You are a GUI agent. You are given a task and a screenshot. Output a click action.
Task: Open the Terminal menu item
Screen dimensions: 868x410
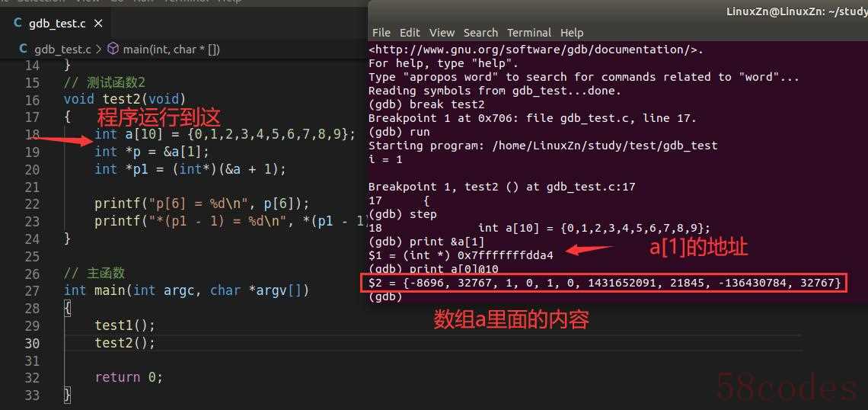coord(529,33)
